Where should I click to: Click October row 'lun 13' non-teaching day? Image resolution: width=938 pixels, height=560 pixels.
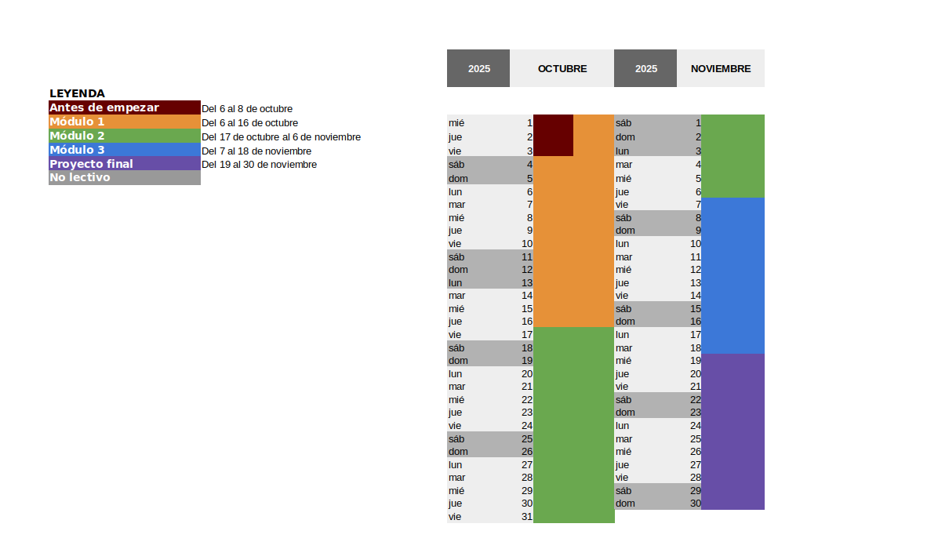point(490,282)
